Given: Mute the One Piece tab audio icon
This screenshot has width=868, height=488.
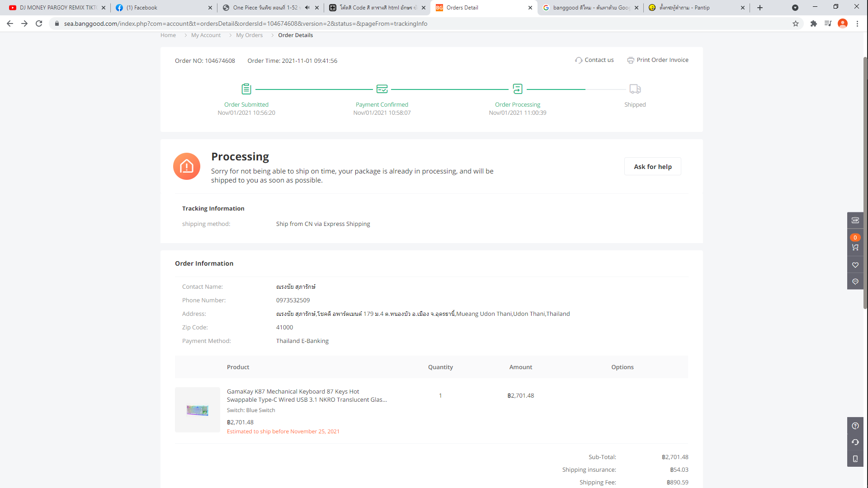Looking at the screenshot, I should click(307, 8).
